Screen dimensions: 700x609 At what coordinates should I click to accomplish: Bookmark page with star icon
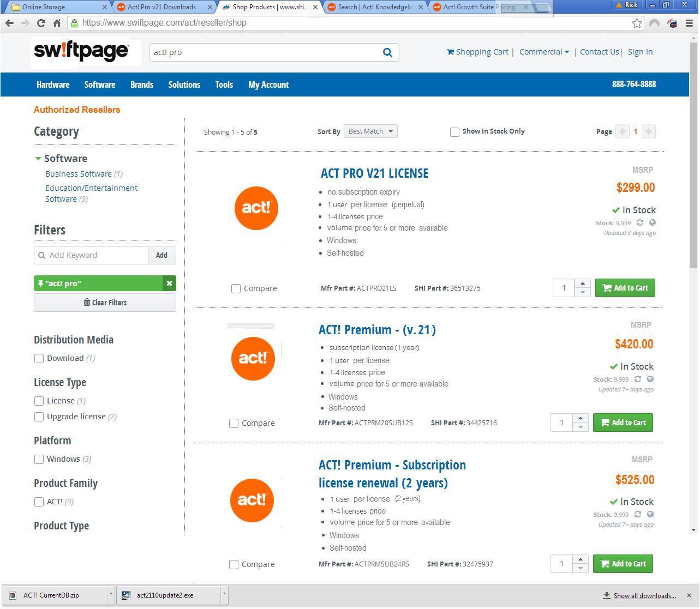[x=637, y=23]
